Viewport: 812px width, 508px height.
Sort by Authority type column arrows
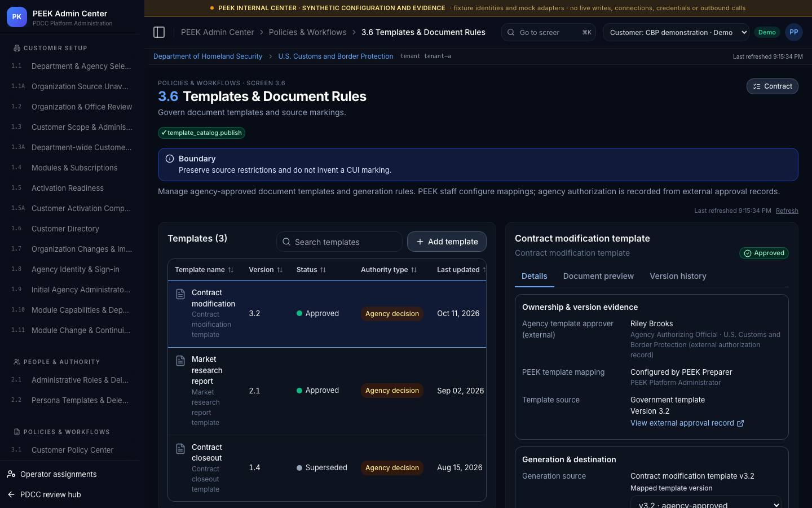[x=414, y=270]
